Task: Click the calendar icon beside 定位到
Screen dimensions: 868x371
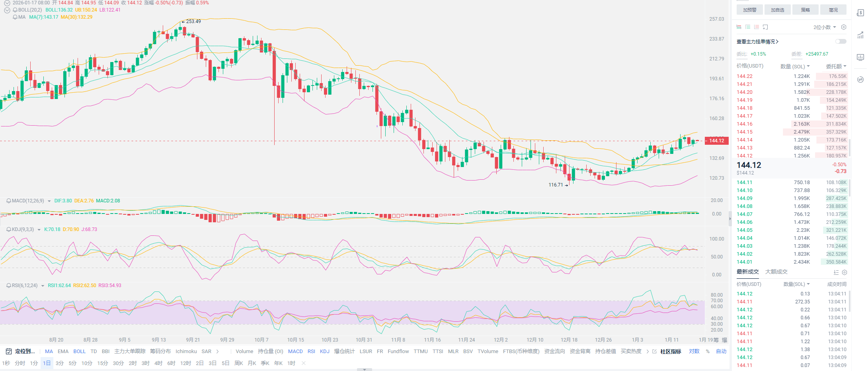Action: pyautogui.click(x=9, y=352)
